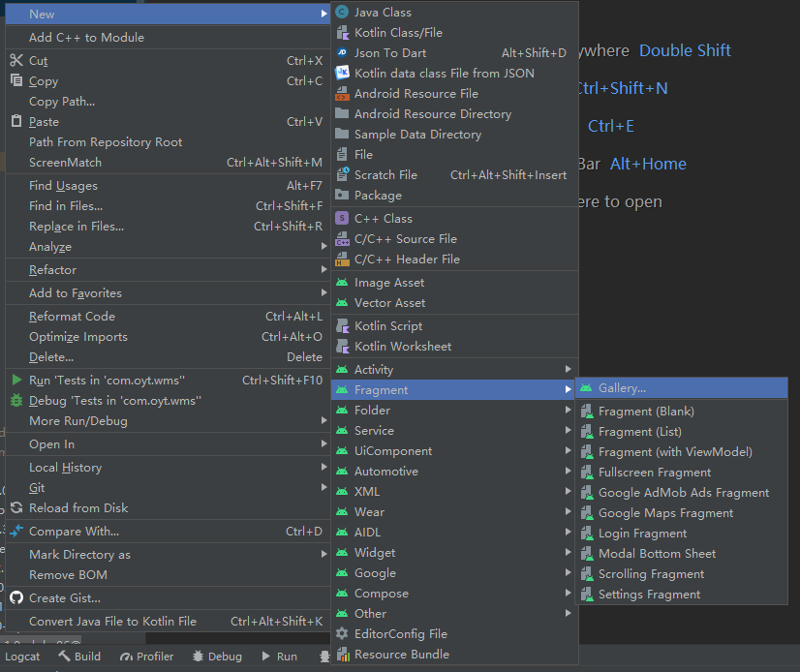800x672 pixels.
Task: Click Kotlin data class from JSON icon
Action: (x=342, y=73)
